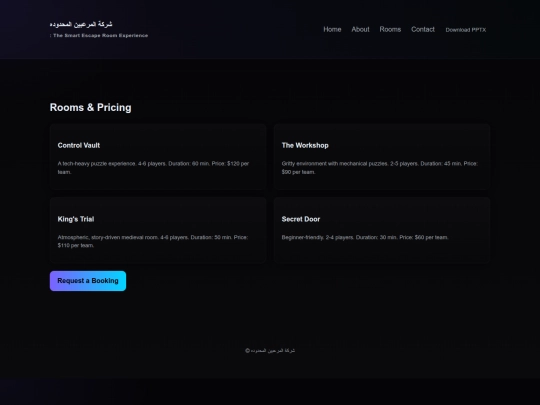
Task: Select the King's Trial card title
Action: [x=76, y=219]
